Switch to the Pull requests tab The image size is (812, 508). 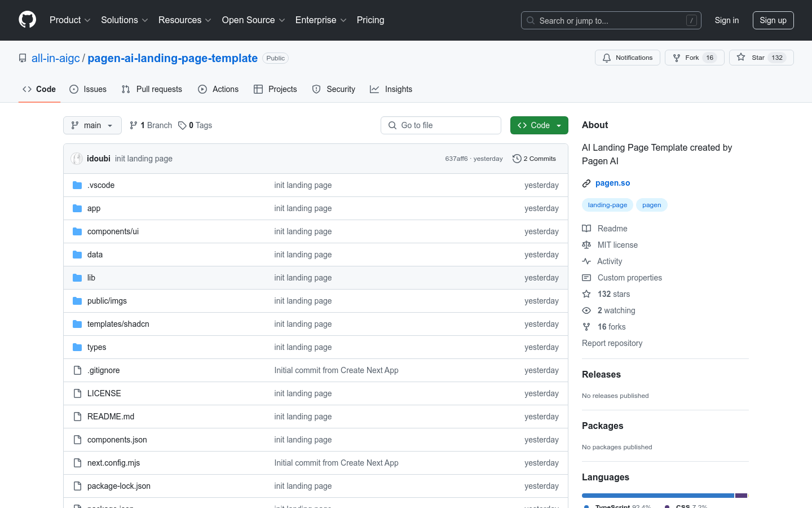152,89
